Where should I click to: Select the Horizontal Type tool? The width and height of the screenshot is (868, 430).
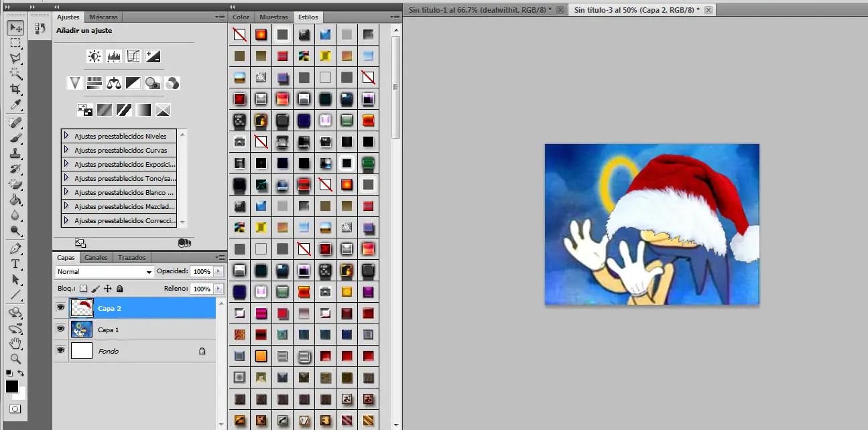15,264
